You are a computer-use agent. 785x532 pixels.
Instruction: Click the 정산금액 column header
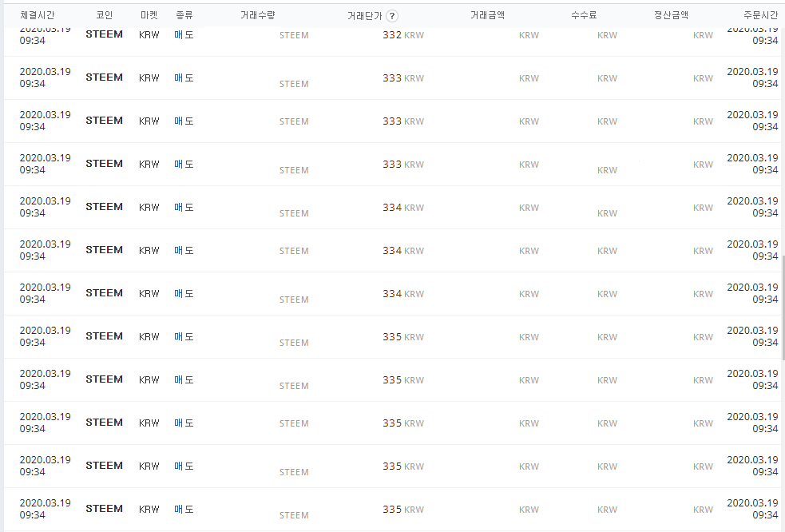point(671,15)
